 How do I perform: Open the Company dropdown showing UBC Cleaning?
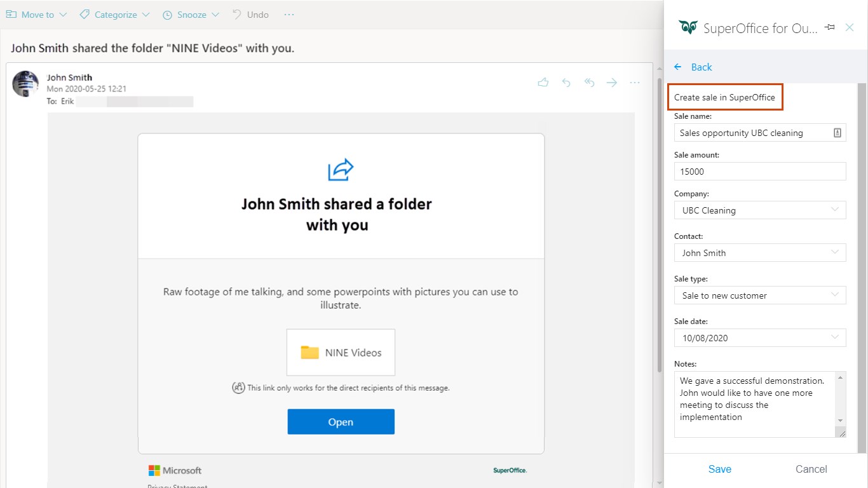point(760,210)
